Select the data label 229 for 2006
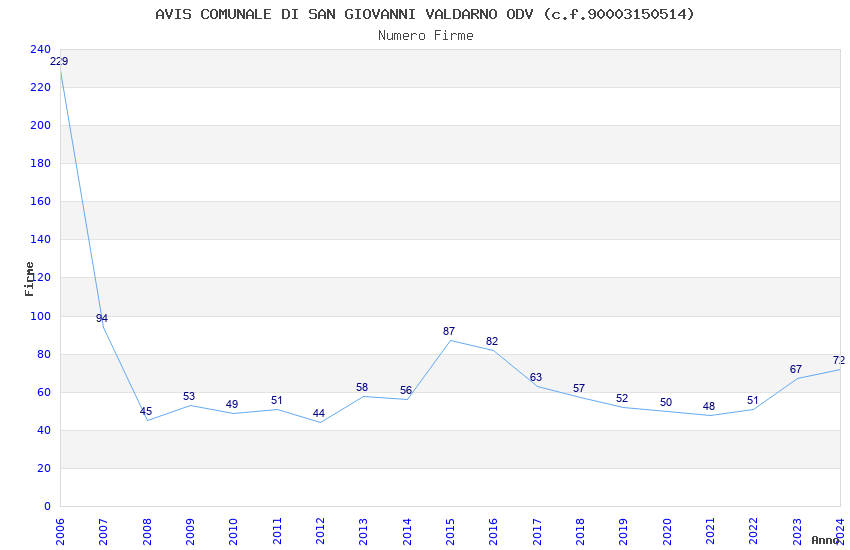The image size is (850, 550). (x=59, y=61)
